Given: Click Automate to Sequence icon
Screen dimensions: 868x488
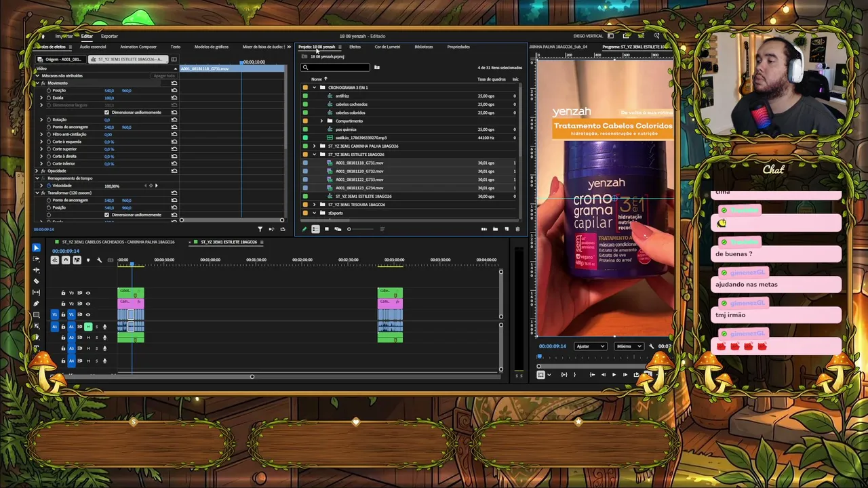Looking at the screenshot, I should [x=484, y=229].
